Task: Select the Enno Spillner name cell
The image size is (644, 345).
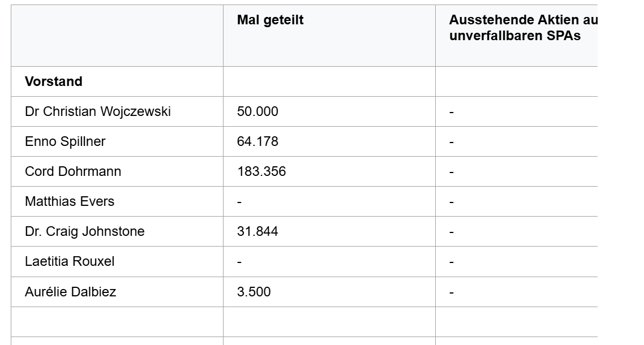Action: [65, 141]
